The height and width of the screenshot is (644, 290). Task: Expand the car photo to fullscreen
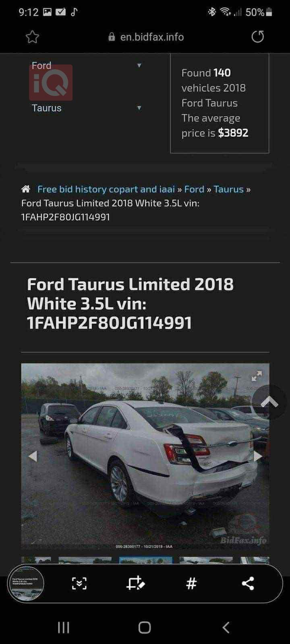(257, 376)
